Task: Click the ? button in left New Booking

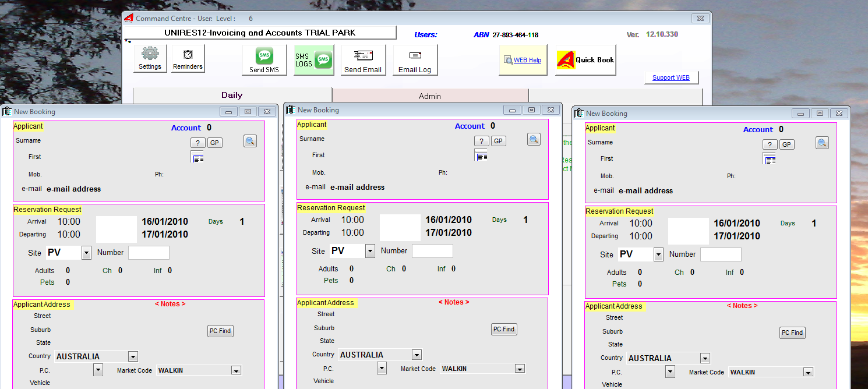Action: pyautogui.click(x=198, y=143)
